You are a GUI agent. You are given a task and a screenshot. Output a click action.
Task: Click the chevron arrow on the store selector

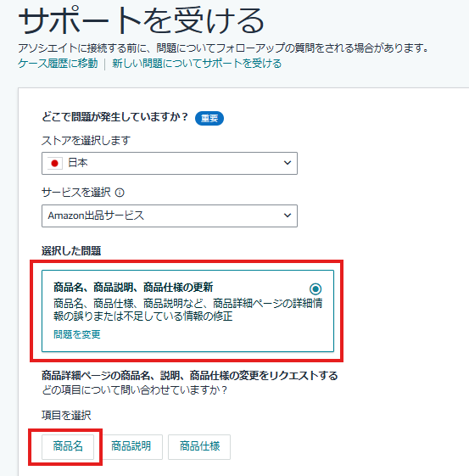pos(288,163)
